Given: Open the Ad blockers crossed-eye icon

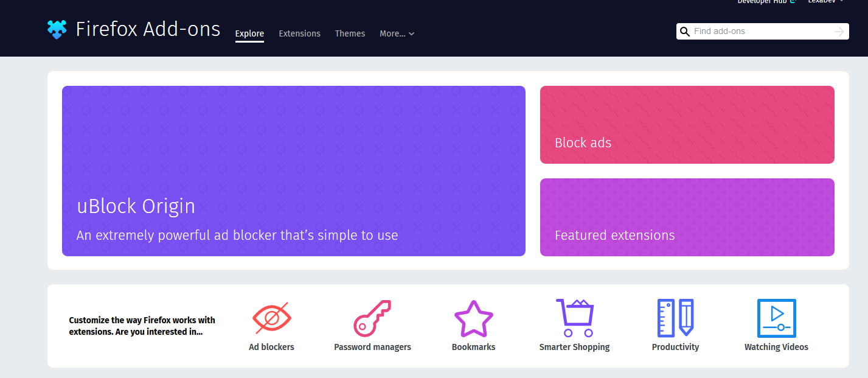Looking at the screenshot, I should coord(272,318).
